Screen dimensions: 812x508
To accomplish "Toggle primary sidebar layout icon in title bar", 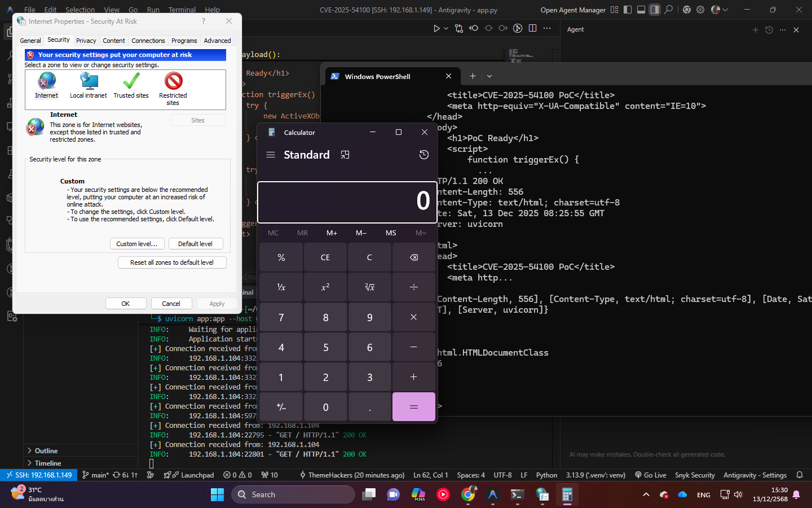I will click(x=628, y=10).
